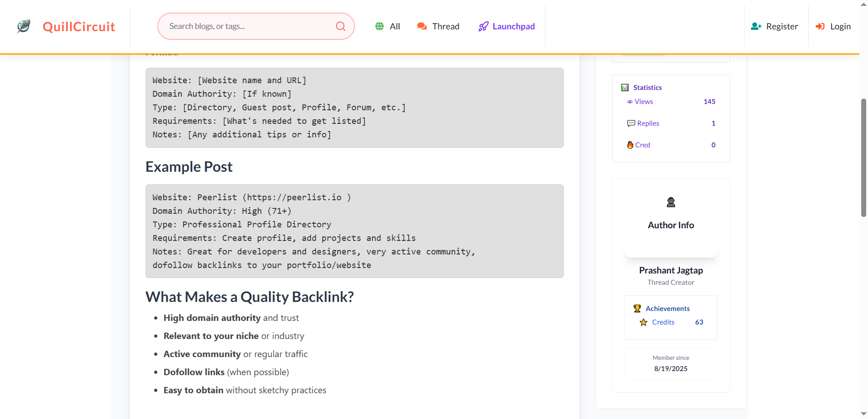868x419 pixels.
Task: Click the What Makes a Quality Backlink heading
Action: (x=250, y=297)
